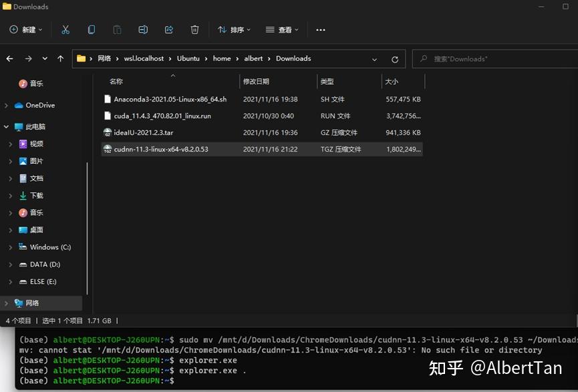Click terminal prompt on the last line
Image resolution: width=578 pixels, height=392 pixels.
pos(97,381)
